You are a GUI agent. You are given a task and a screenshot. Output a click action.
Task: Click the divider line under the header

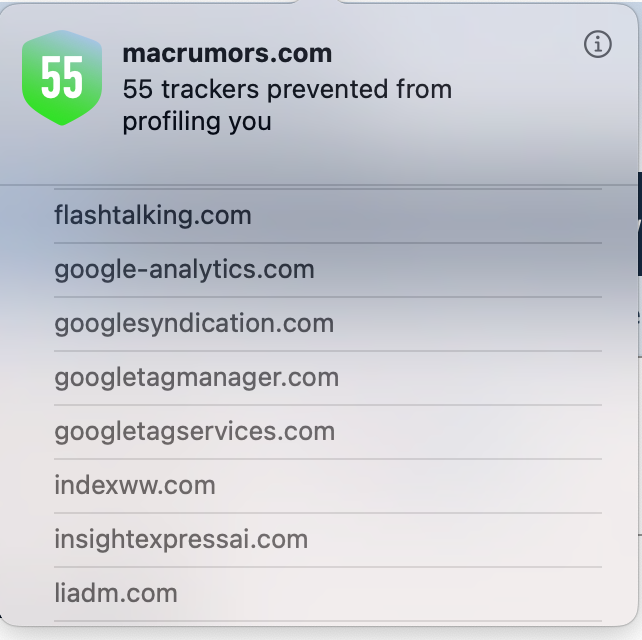(x=319, y=185)
